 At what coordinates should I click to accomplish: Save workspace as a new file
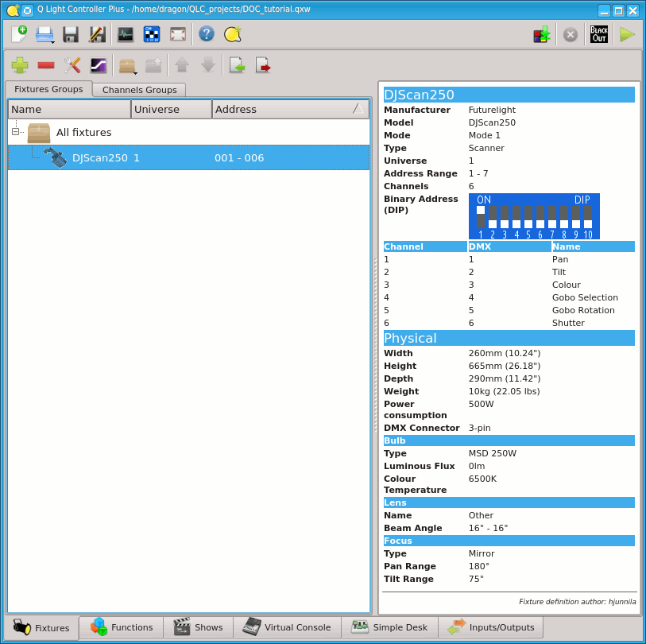coord(97,35)
